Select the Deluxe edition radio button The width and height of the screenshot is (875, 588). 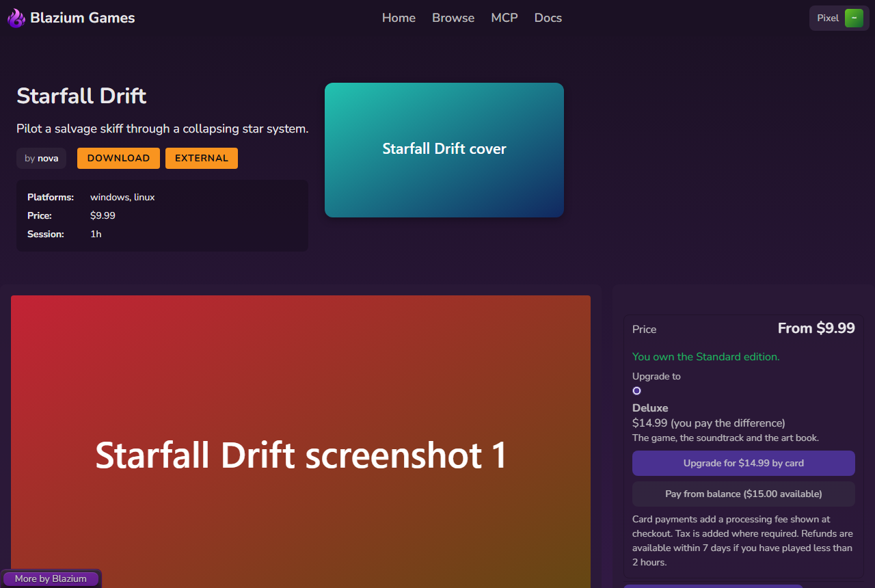(636, 390)
